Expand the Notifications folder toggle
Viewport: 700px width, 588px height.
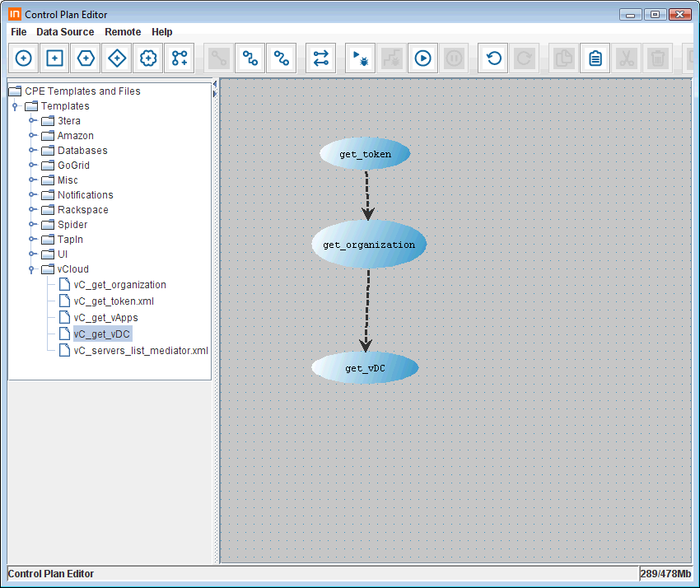coord(31,194)
